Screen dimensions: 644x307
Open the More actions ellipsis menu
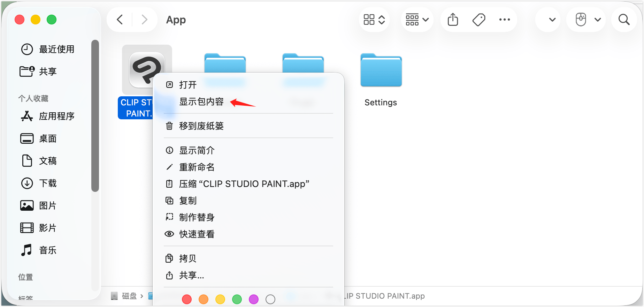[x=504, y=20]
